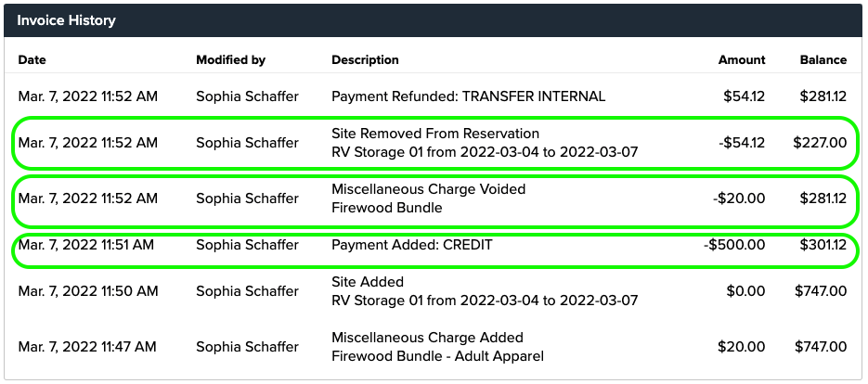Click the 11:51 AM date cell
Viewport: 868px width, 384px height.
pos(87,245)
